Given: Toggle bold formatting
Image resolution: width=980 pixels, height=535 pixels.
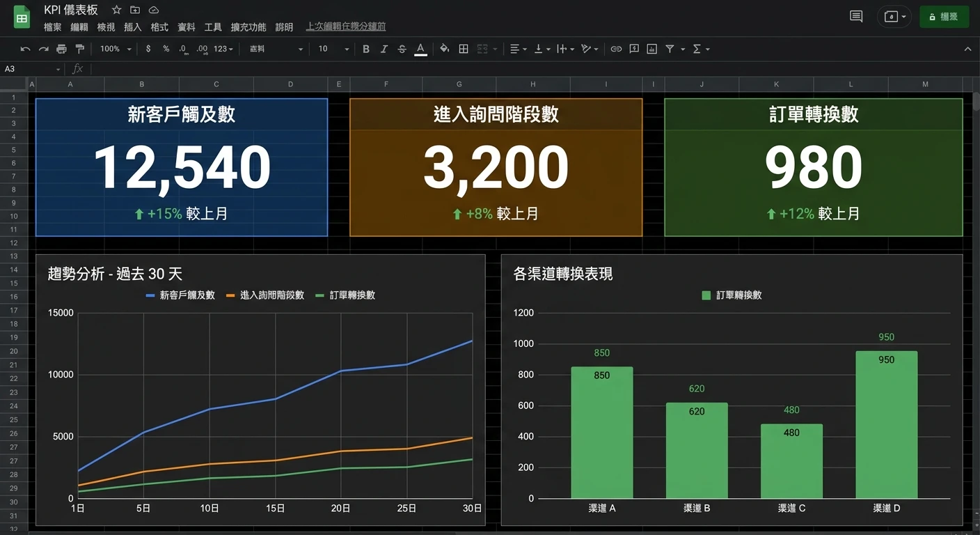Looking at the screenshot, I should click(x=366, y=49).
